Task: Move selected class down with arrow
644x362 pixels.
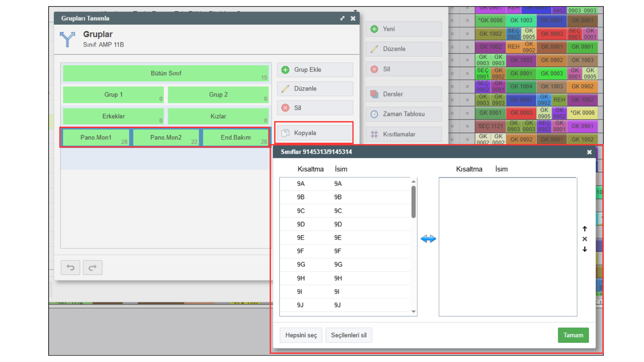Action: click(585, 249)
